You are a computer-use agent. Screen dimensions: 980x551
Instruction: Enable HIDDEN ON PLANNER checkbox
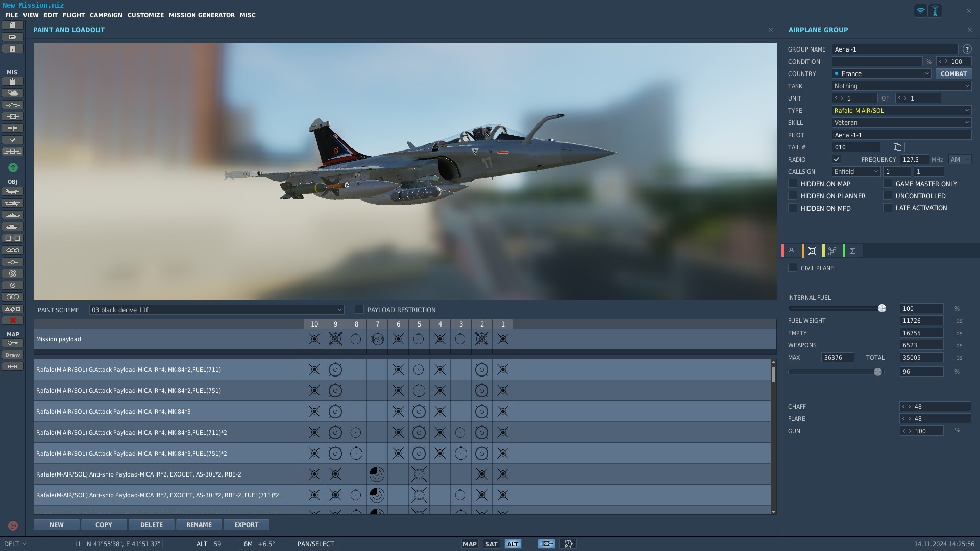point(793,195)
